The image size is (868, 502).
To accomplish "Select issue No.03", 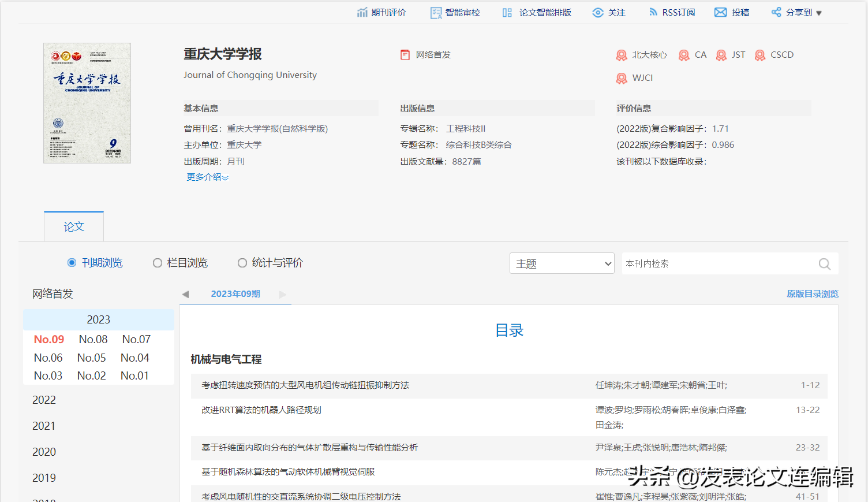I will point(48,375).
